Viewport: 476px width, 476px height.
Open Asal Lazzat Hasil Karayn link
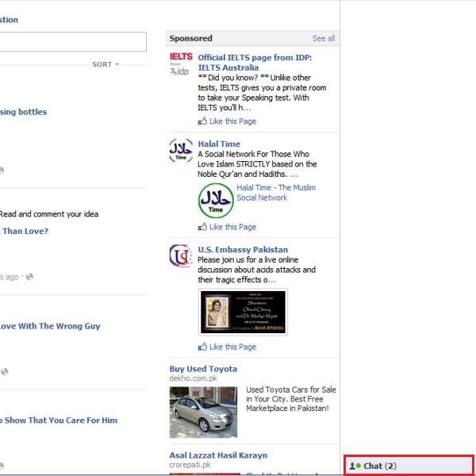[218, 455]
